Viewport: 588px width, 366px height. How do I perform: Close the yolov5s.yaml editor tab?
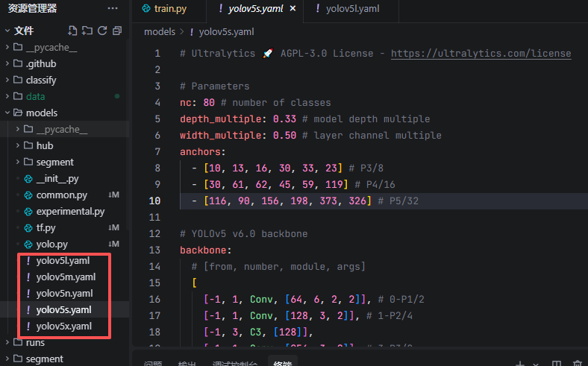pos(293,9)
